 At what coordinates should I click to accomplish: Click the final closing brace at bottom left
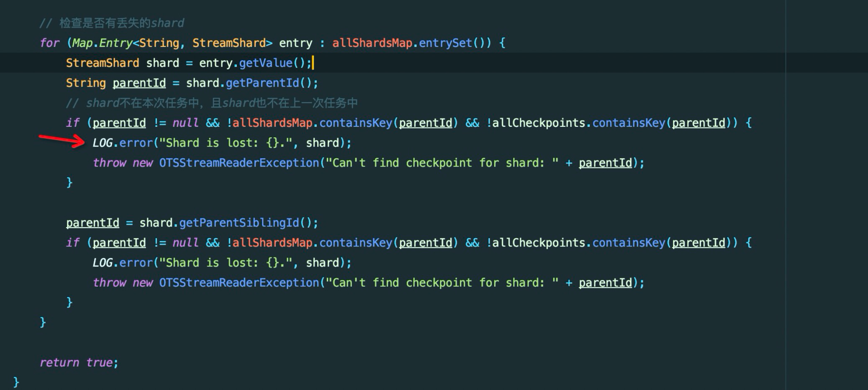[x=15, y=382]
